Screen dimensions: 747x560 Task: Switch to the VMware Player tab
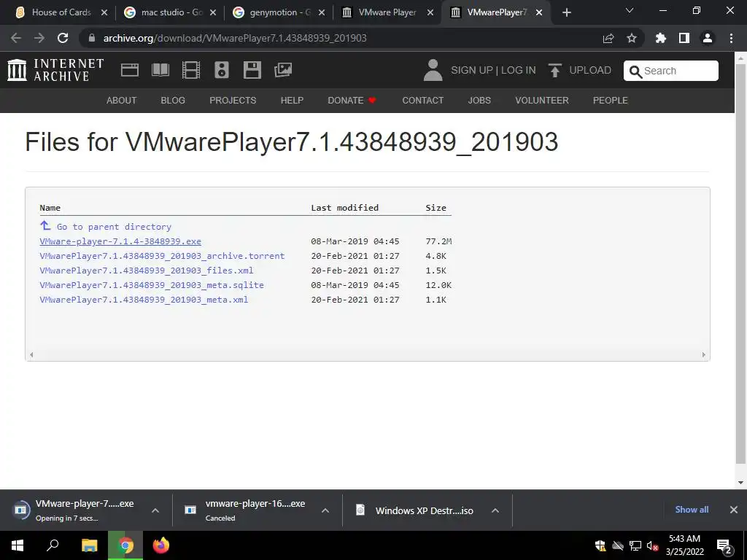point(388,13)
